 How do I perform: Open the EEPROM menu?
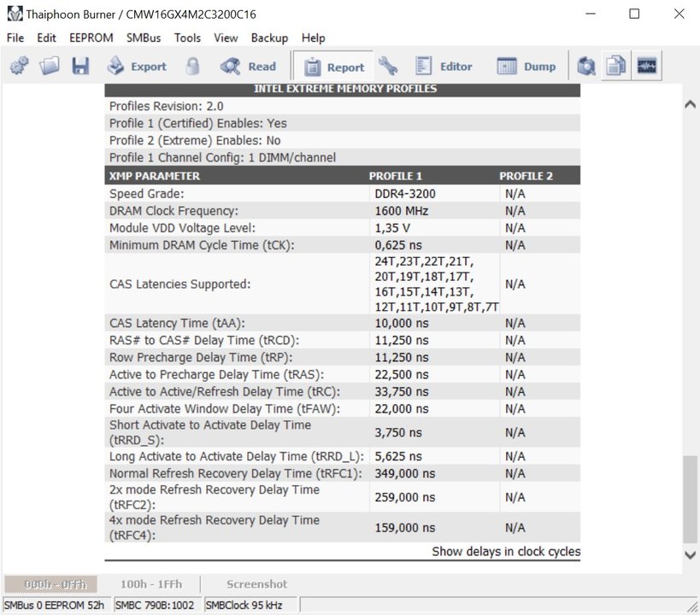[91, 38]
